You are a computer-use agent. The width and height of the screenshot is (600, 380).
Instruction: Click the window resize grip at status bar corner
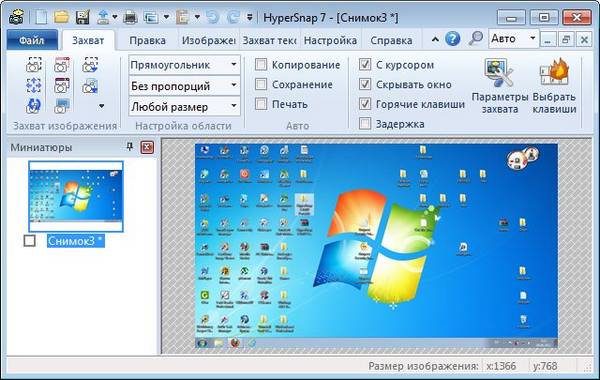pos(587,367)
